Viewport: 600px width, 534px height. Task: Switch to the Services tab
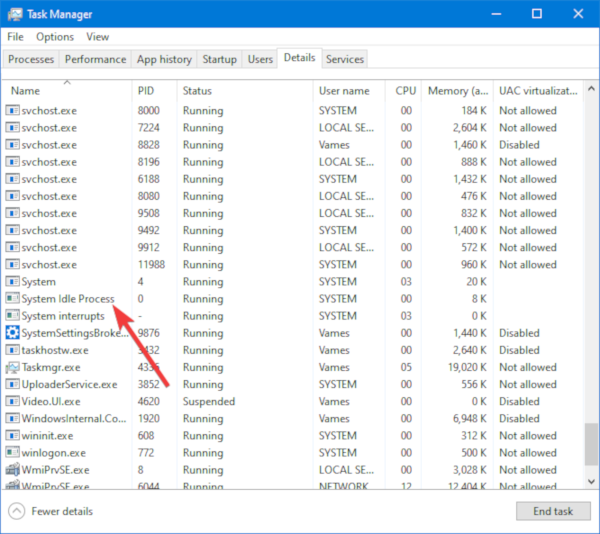tap(344, 60)
